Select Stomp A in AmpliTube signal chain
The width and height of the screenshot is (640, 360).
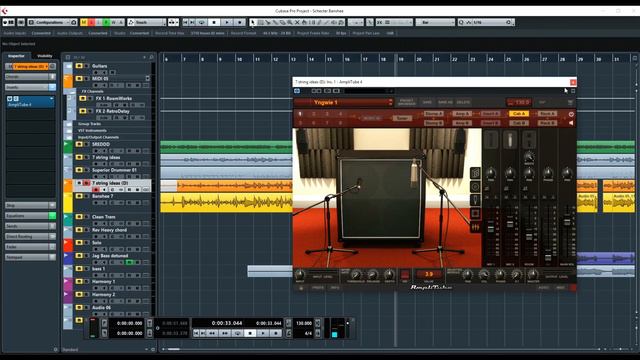433,113
